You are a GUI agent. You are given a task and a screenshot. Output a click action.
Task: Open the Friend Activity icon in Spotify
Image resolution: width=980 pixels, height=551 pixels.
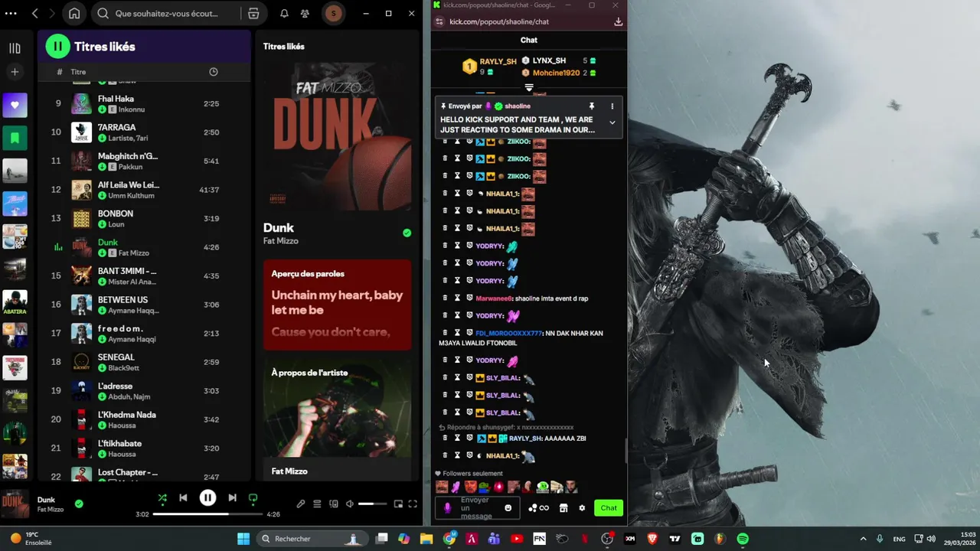click(305, 13)
